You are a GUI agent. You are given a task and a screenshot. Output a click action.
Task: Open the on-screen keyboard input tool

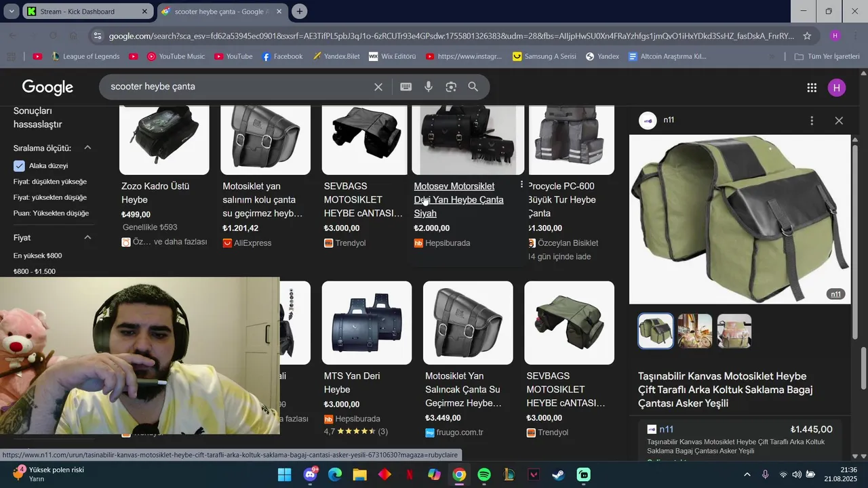pyautogui.click(x=406, y=87)
